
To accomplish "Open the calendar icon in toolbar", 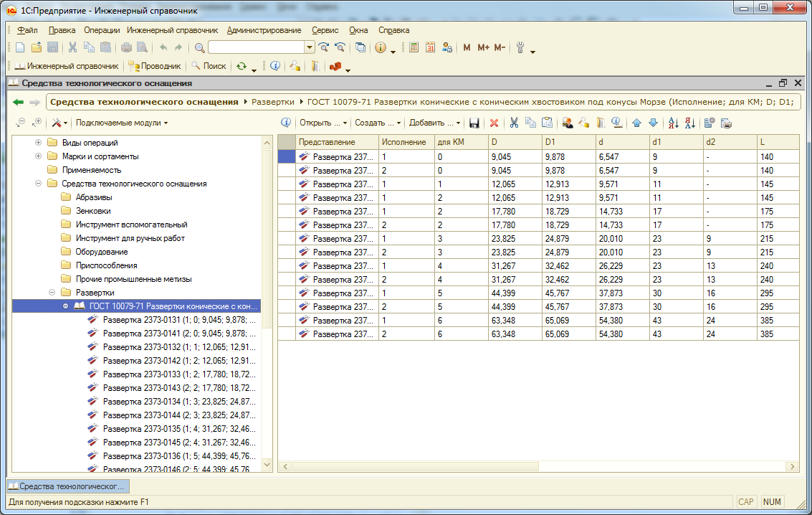I will pos(431,47).
